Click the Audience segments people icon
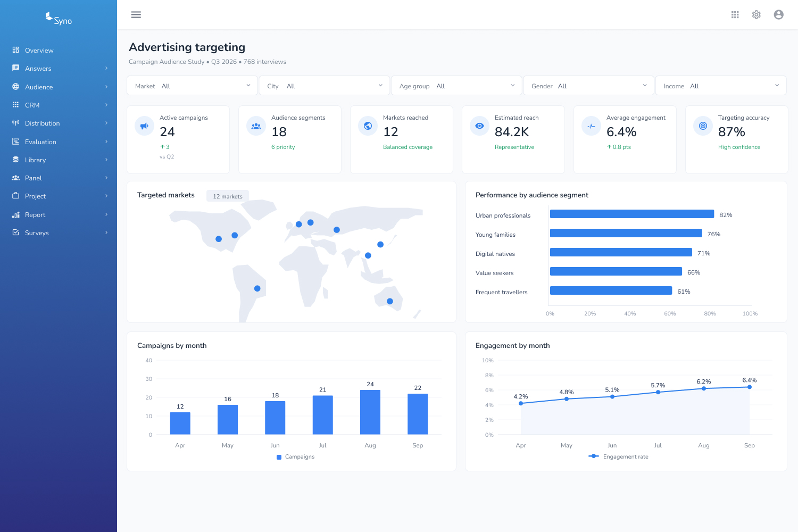This screenshot has width=798, height=532. tap(256, 126)
